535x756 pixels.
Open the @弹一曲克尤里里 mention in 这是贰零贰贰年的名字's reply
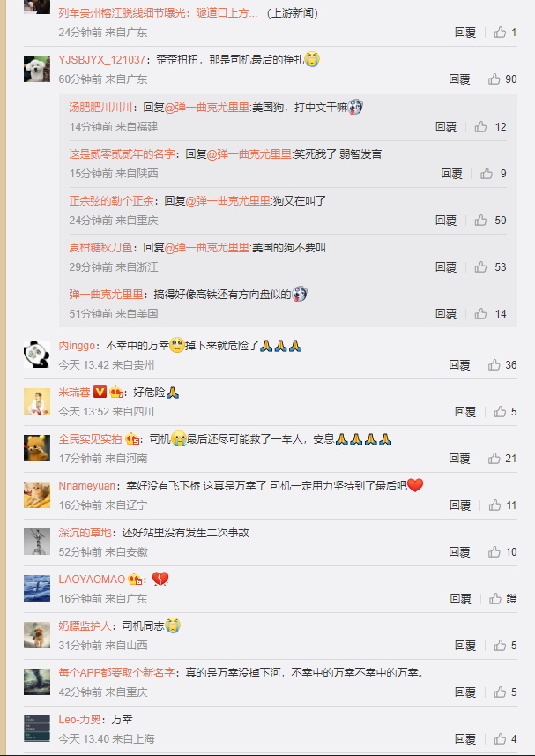pos(249,154)
